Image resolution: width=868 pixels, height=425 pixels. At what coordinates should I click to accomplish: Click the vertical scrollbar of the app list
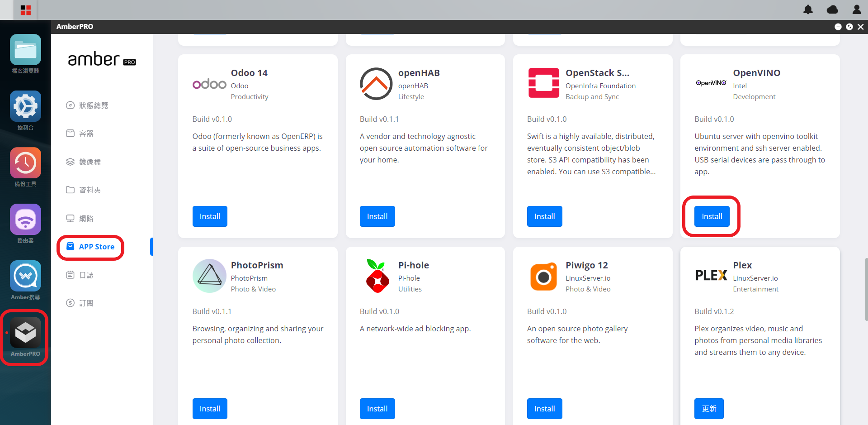tap(866, 290)
